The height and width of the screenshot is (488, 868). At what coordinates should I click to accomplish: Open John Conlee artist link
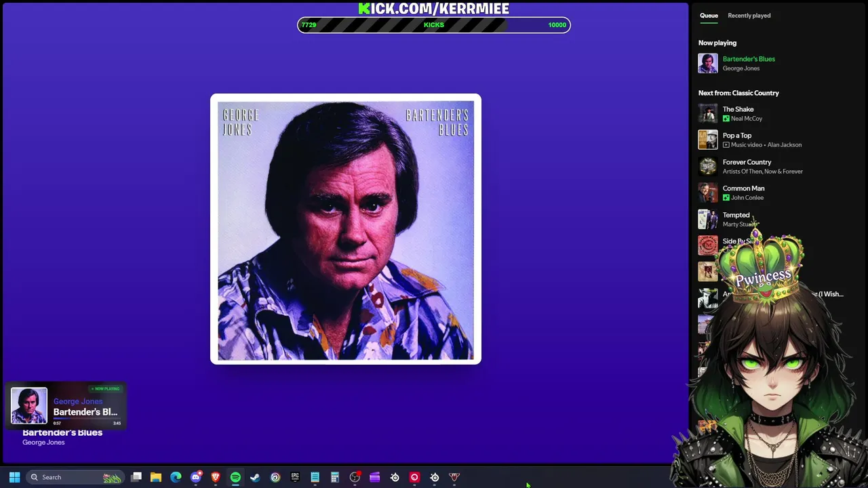[747, 198]
